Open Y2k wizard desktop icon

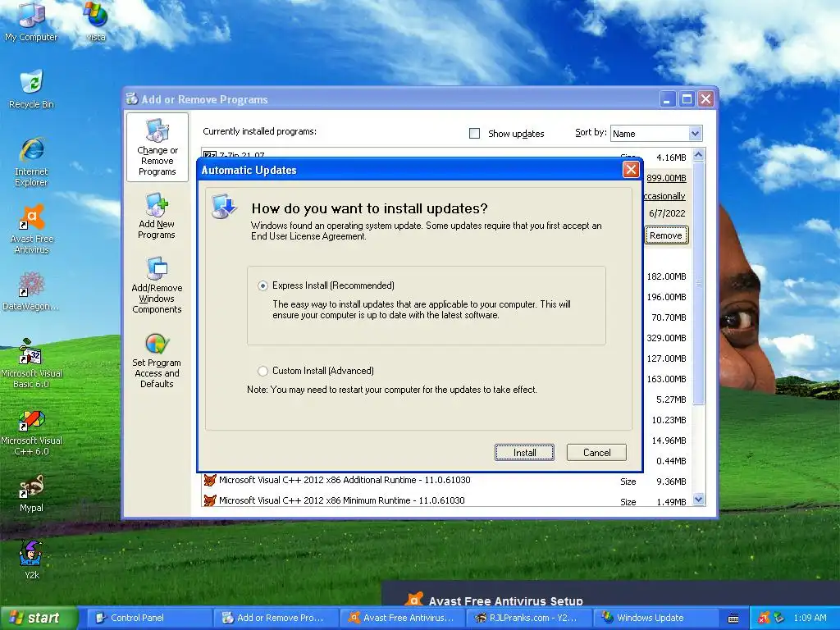(31, 559)
